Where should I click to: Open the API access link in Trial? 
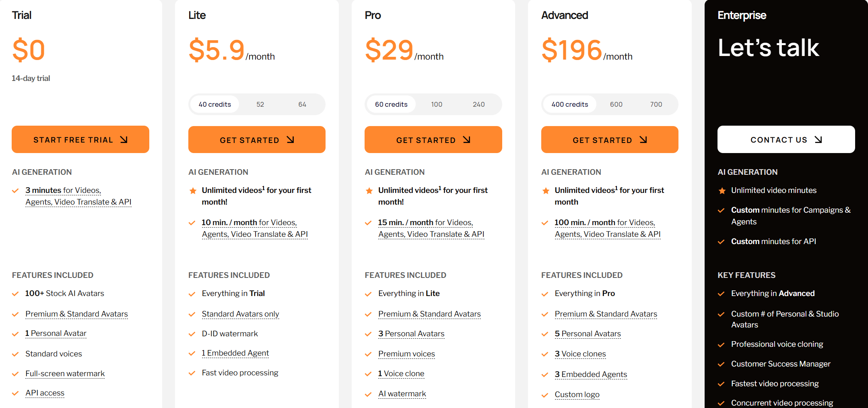(45, 393)
